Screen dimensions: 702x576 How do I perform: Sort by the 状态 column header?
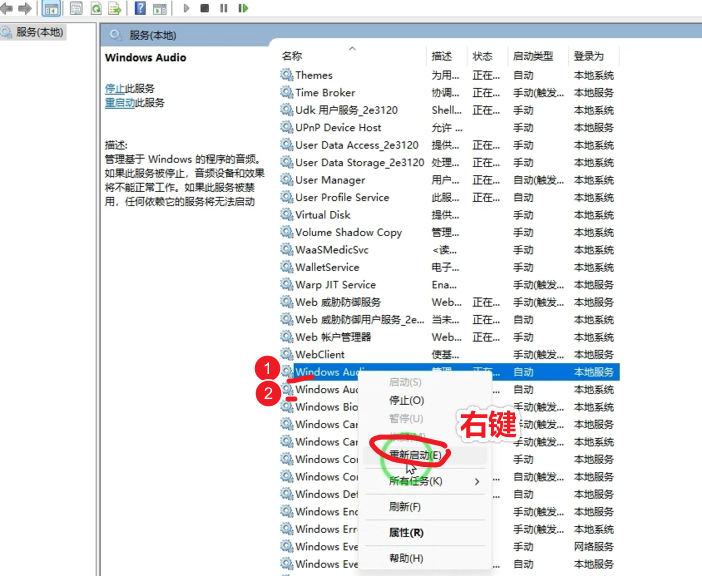tap(482, 56)
